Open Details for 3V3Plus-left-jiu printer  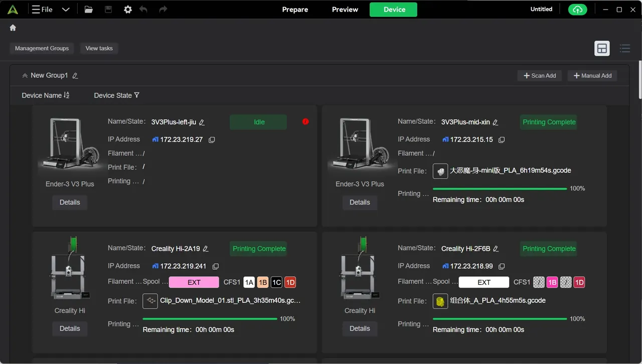point(70,202)
